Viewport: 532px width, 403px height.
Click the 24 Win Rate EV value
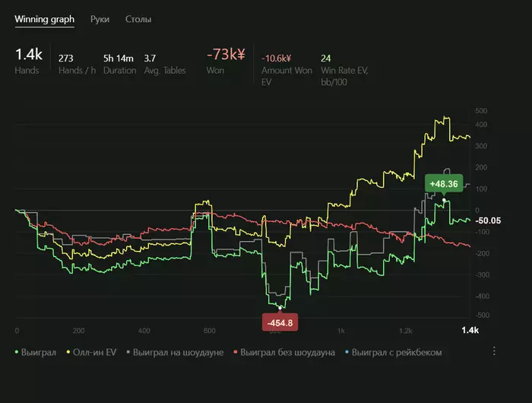pyautogui.click(x=326, y=59)
